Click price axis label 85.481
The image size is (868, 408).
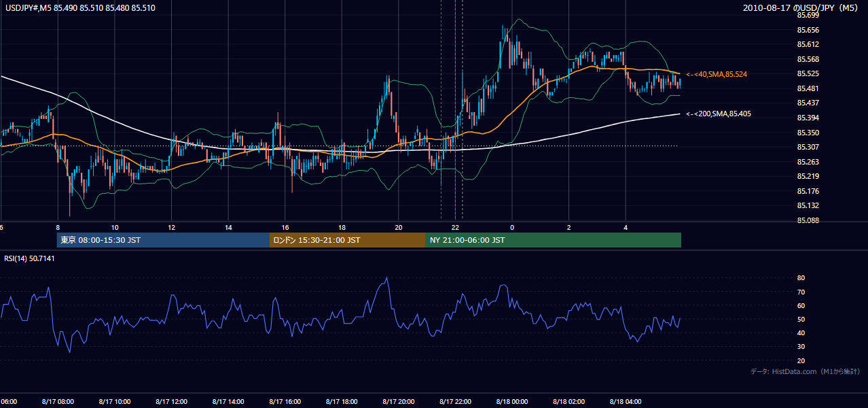808,88
